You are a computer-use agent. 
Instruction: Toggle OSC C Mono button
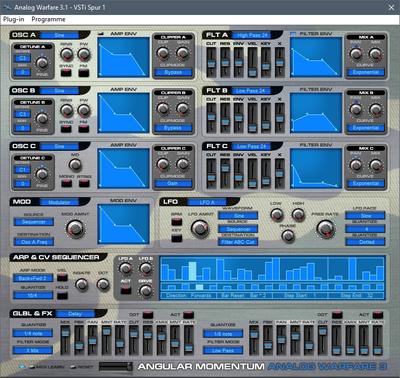click(66, 183)
